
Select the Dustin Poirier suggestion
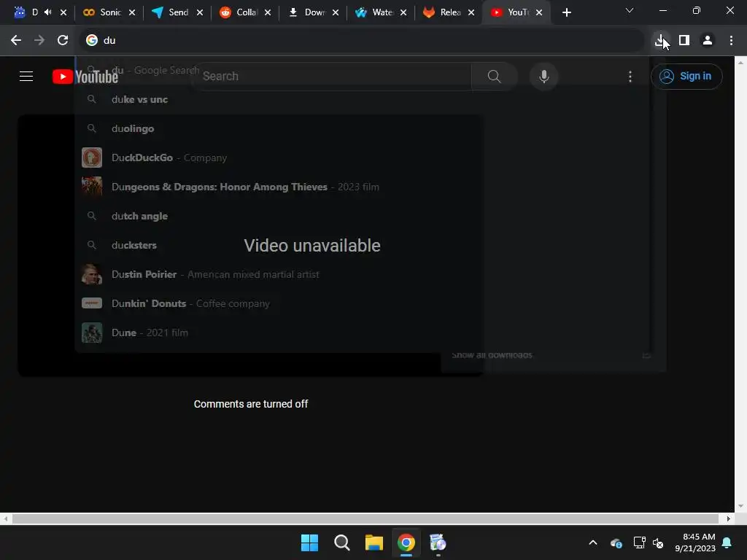[x=362, y=274]
